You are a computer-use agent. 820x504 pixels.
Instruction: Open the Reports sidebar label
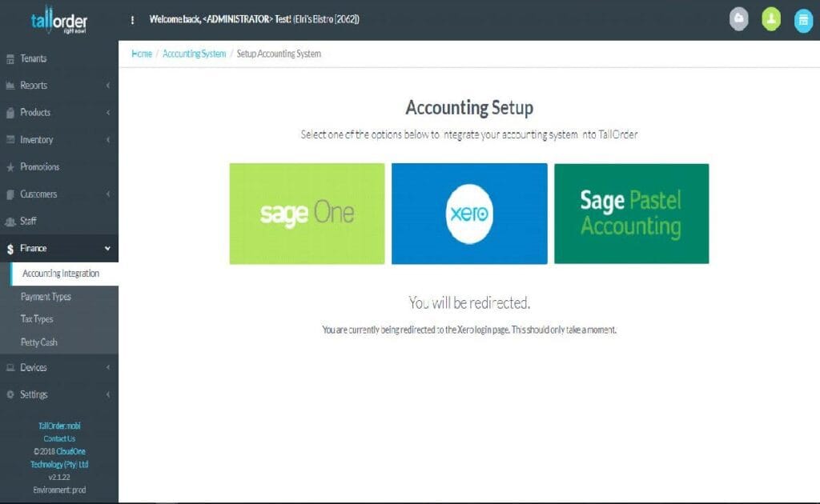(34, 85)
